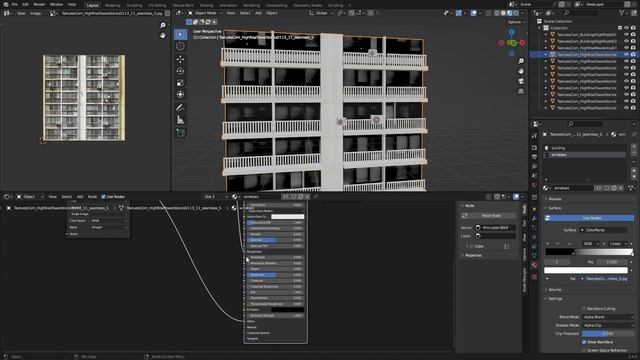Open the Object Mode dropdown

pos(205,13)
